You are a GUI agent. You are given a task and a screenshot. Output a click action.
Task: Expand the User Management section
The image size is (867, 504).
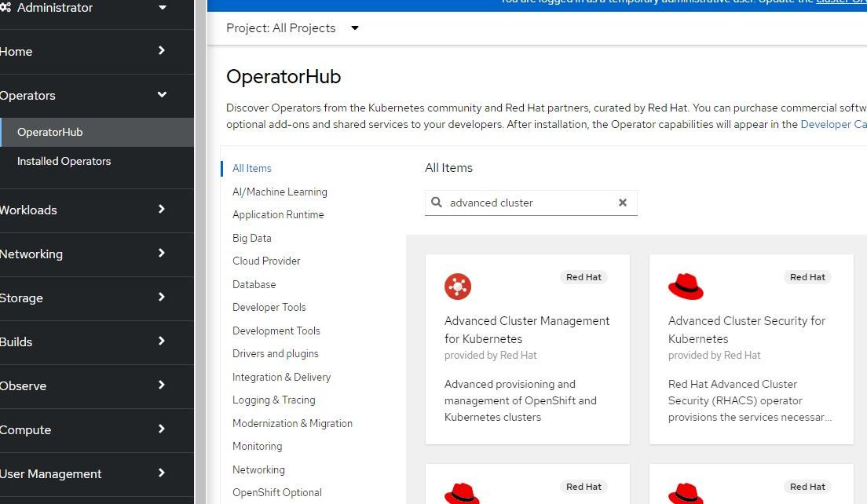[97, 473]
